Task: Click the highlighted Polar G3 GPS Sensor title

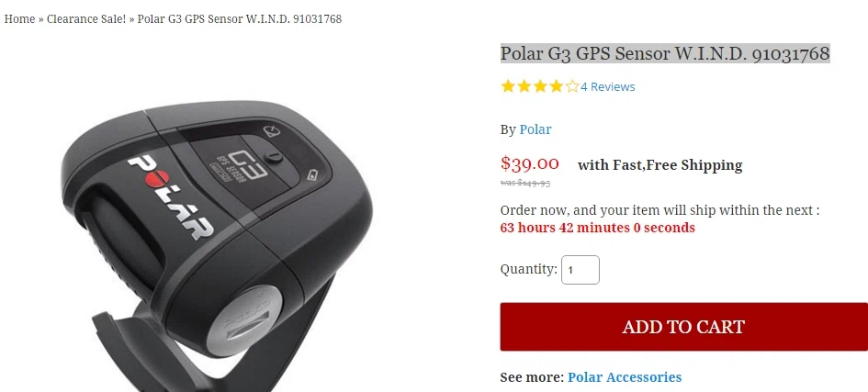Action: (665, 53)
